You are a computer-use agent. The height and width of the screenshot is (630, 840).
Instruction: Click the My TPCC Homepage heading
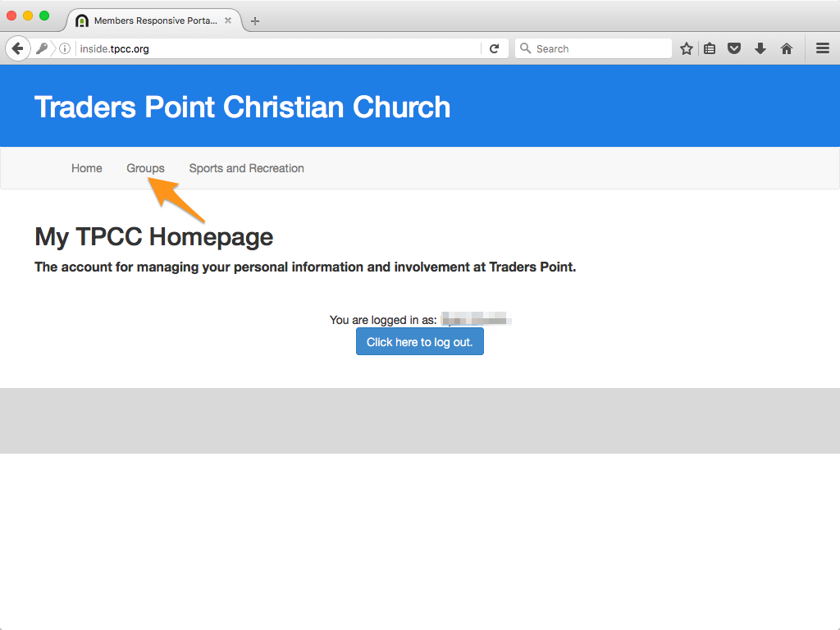(x=153, y=237)
